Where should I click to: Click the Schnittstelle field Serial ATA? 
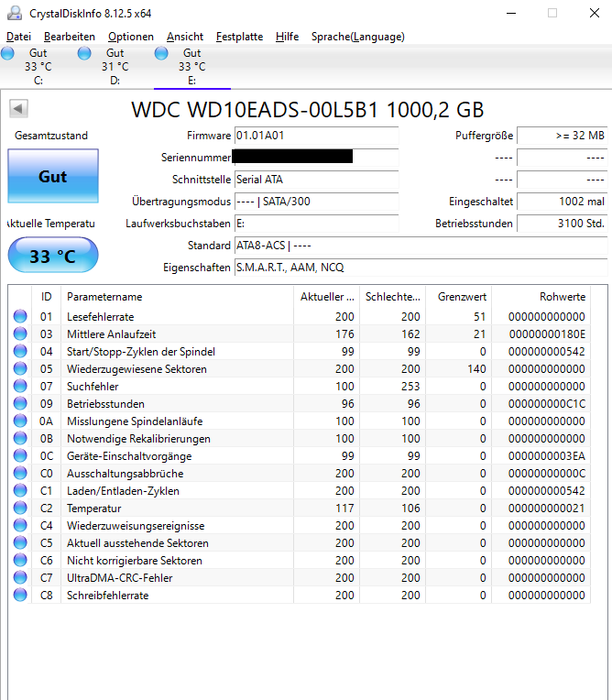316,180
